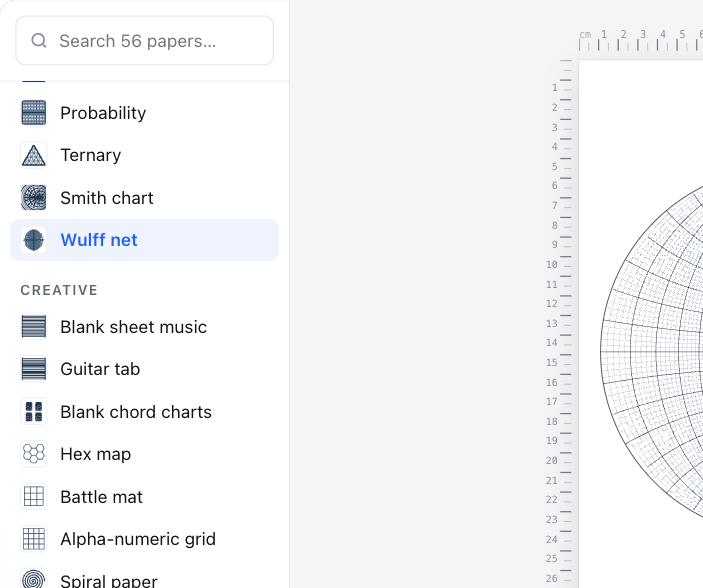Click the Wulff net icon
The width and height of the screenshot is (703, 588).
34,240
